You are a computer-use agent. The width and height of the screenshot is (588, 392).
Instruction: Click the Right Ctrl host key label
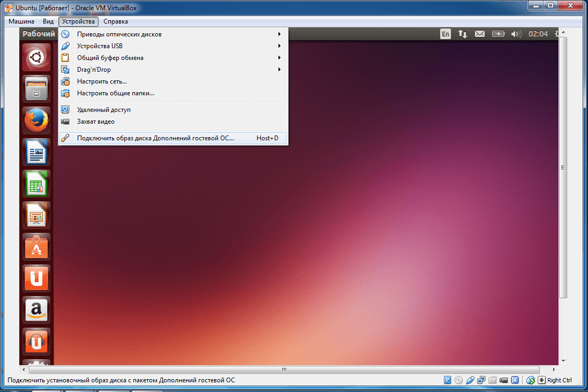[559, 380]
